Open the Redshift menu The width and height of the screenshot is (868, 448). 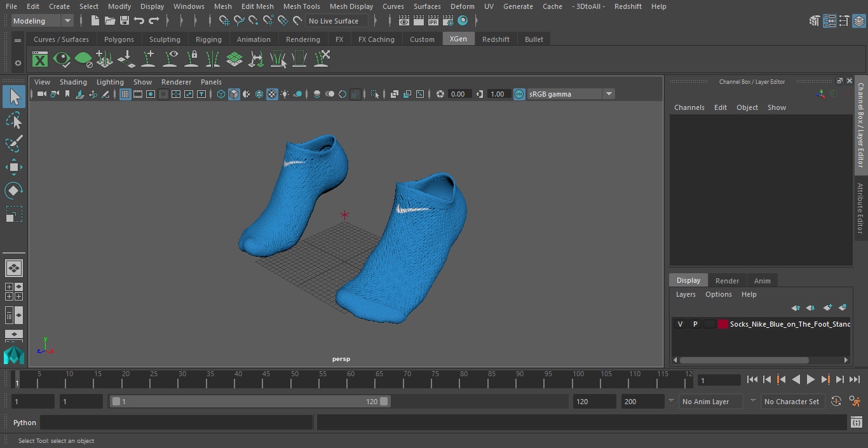pos(628,6)
